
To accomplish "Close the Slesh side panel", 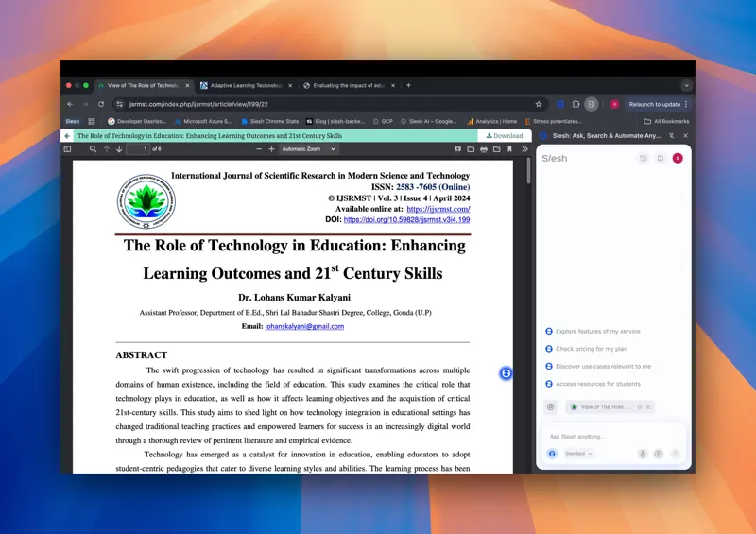I will (686, 136).
